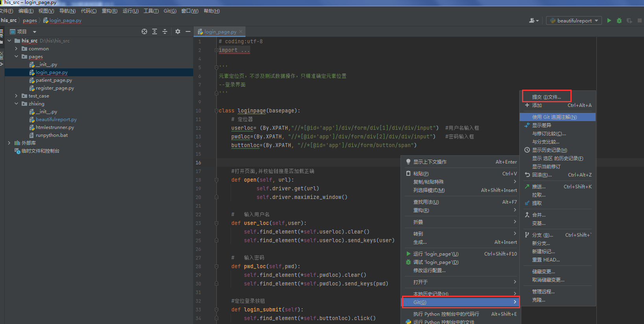Open the Git(G) menu in menu bar
The image size is (644, 324).
coord(170,11)
